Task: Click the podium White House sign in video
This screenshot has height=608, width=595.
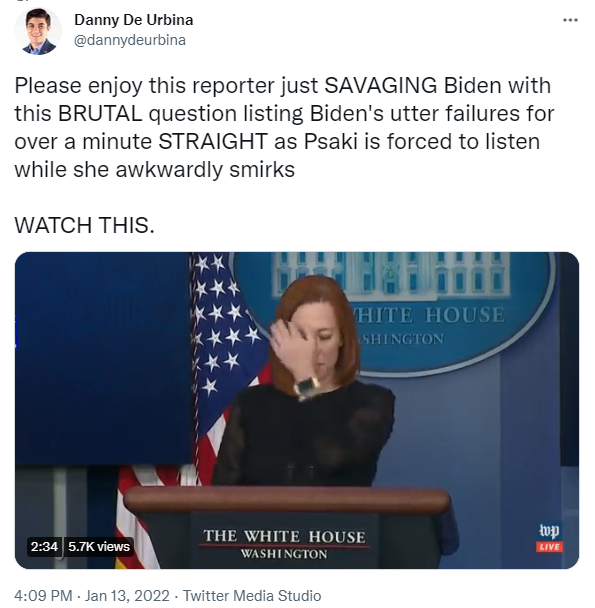Action: (284, 544)
